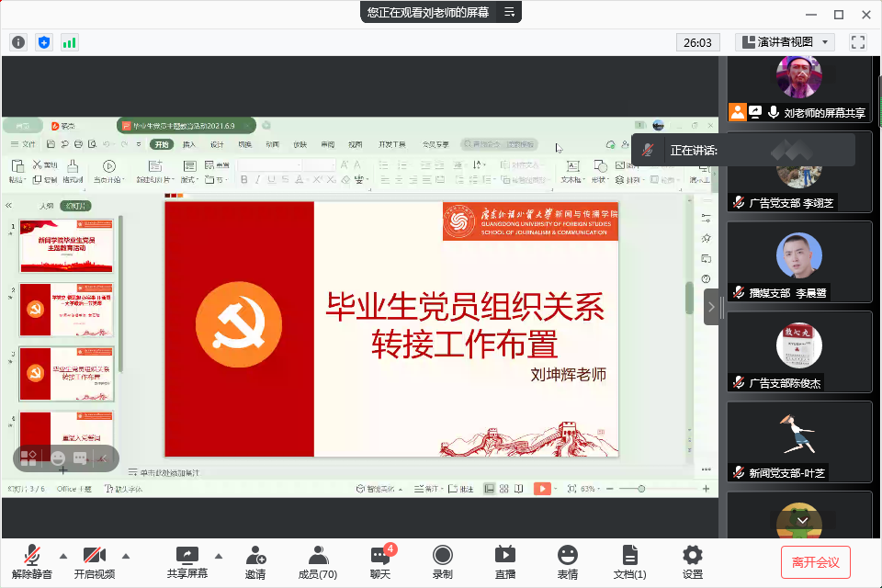Expand audio options arrow beside 解除静音
882x588 pixels.
[63, 556]
